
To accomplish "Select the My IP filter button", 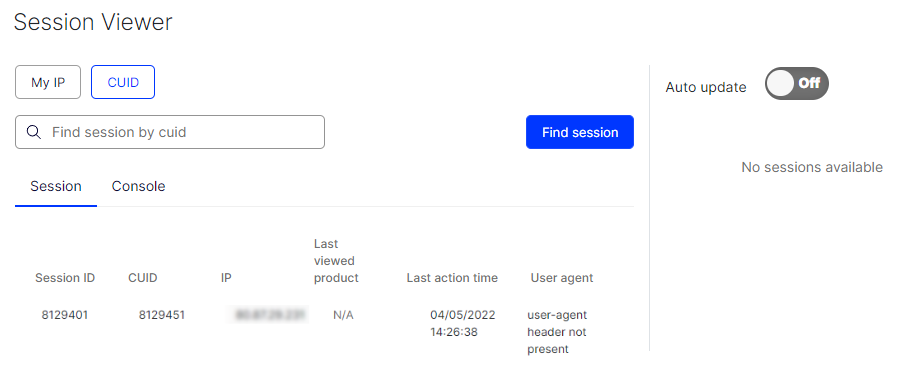I will click(x=48, y=82).
